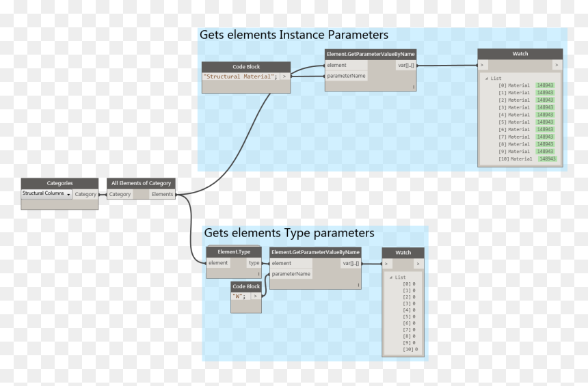Click the 148943 ID on row [10] Material
Image resolution: width=588 pixels, height=386 pixels.
(x=548, y=159)
